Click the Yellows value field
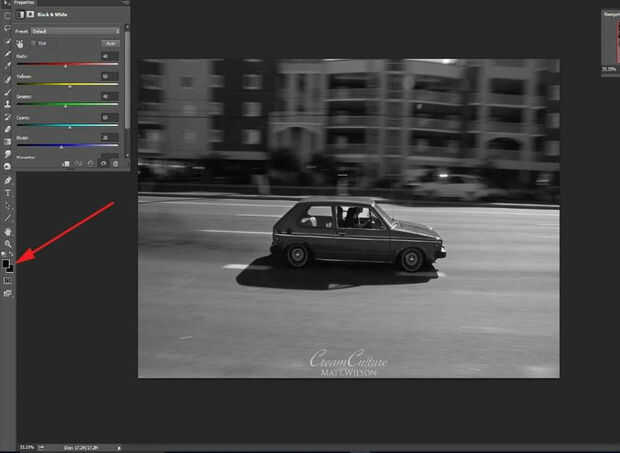This screenshot has height=453, width=620. [110, 76]
